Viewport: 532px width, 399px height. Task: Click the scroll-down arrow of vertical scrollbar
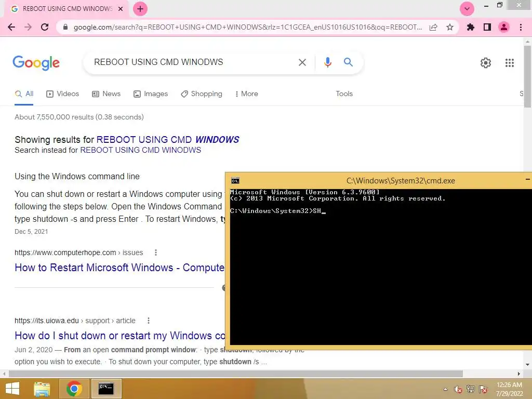[x=527, y=365]
